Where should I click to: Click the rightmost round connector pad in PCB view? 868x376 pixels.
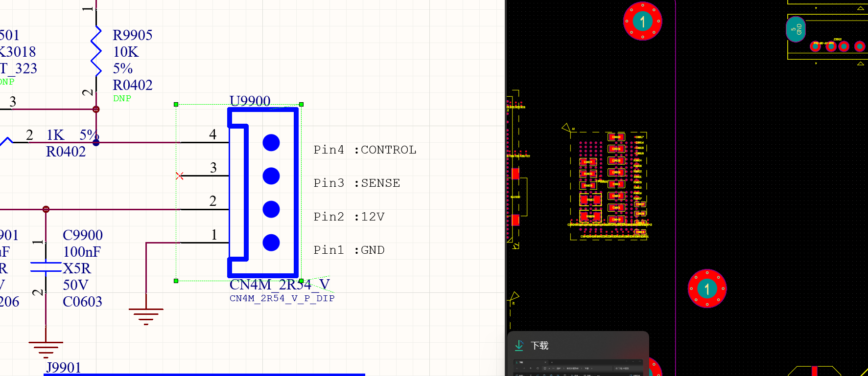(x=860, y=46)
